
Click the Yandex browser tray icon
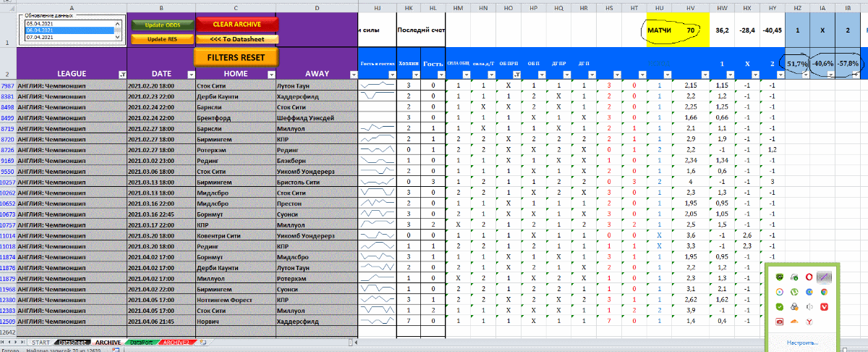[809, 322]
